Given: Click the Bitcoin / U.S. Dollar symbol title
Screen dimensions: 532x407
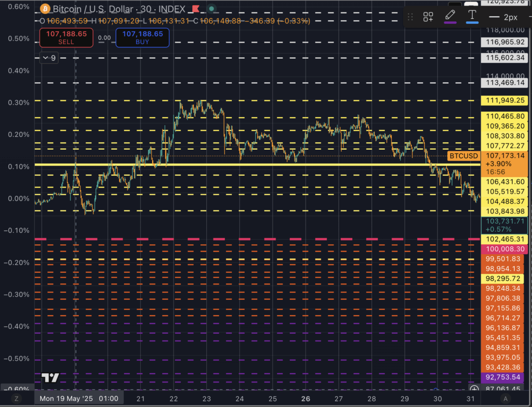Looking at the screenshot, I should click(100, 9).
